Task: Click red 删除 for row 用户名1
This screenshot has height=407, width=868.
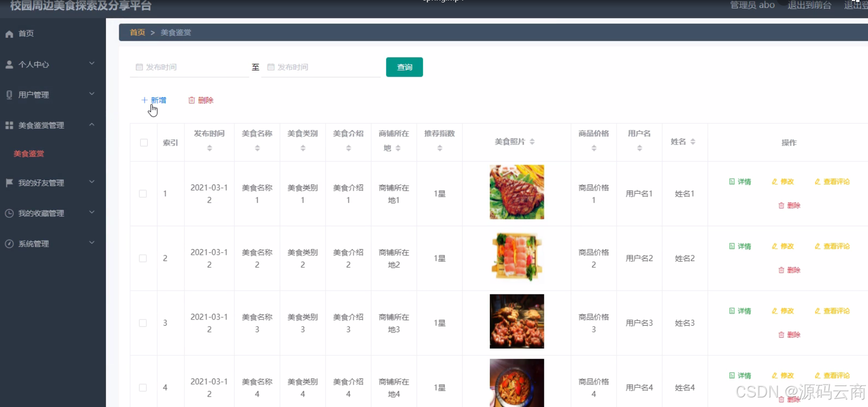Action: coord(789,205)
